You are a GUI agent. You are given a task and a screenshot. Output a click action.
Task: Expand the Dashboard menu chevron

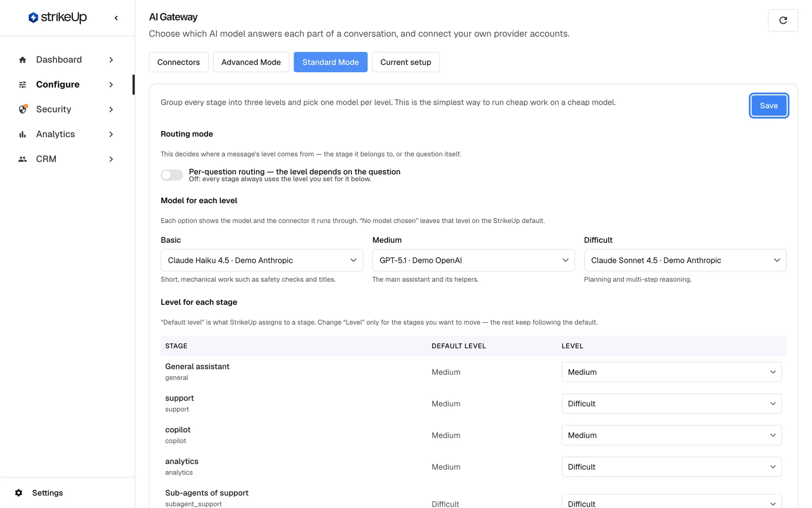point(111,60)
